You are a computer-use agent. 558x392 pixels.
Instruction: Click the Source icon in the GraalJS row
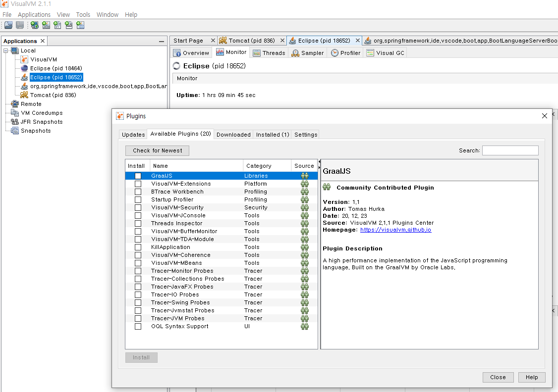(x=305, y=176)
